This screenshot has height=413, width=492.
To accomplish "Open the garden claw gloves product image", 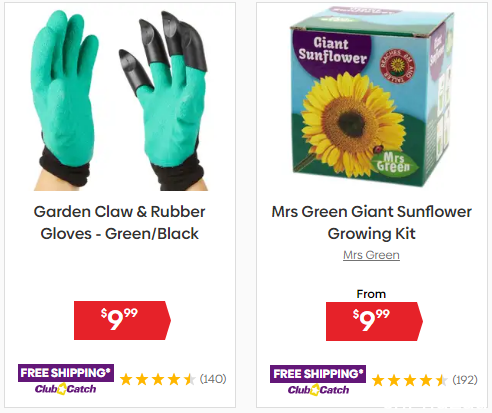I will (x=120, y=100).
